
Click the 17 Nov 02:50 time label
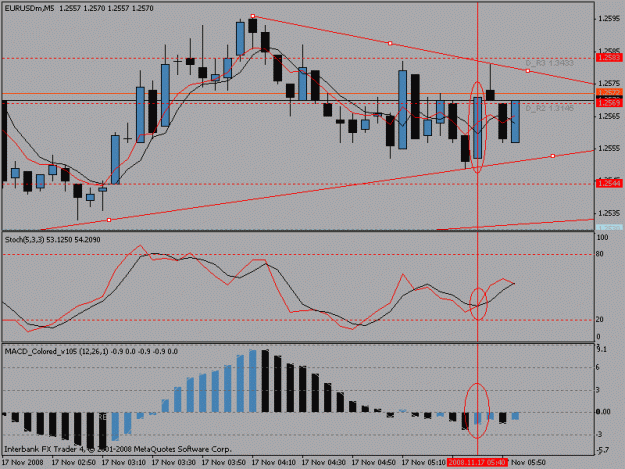(x=74, y=463)
